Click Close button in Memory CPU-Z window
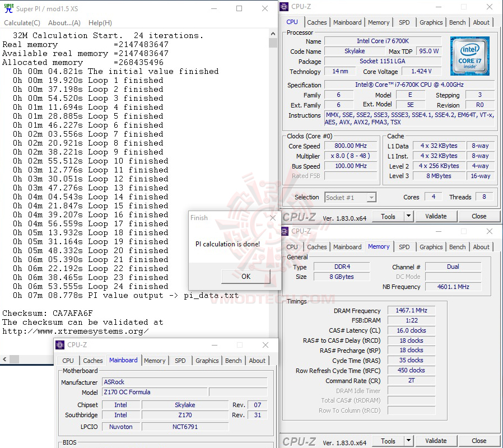This screenshot has width=503, height=448. coord(478,441)
